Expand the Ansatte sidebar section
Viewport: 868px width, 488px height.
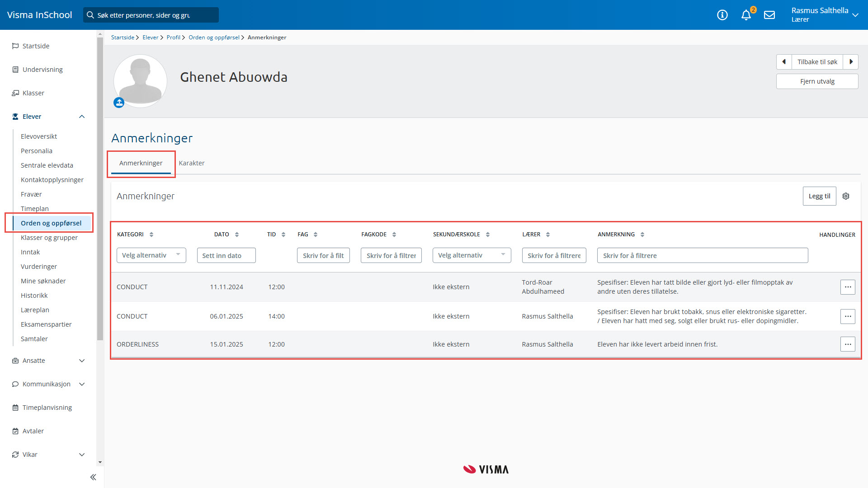click(x=82, y=361)
